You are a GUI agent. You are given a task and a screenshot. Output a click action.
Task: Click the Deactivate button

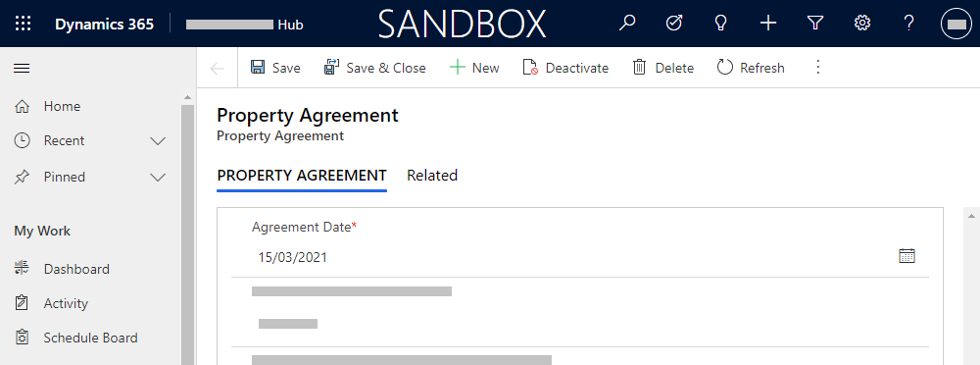(565, 68)
